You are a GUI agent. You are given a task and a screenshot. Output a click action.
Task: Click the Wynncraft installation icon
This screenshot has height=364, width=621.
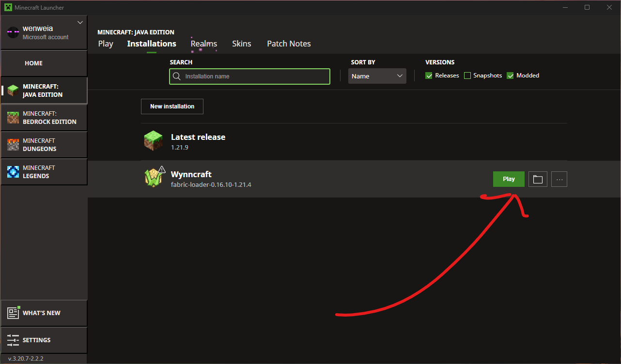154,177
